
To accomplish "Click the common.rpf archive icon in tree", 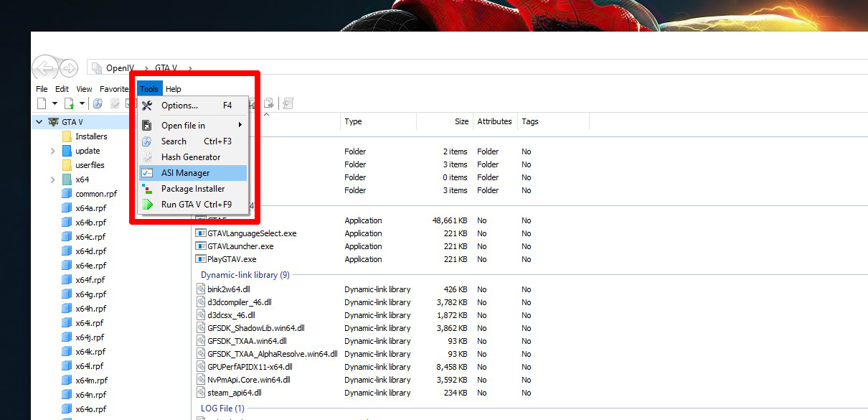I will point(67,194).
